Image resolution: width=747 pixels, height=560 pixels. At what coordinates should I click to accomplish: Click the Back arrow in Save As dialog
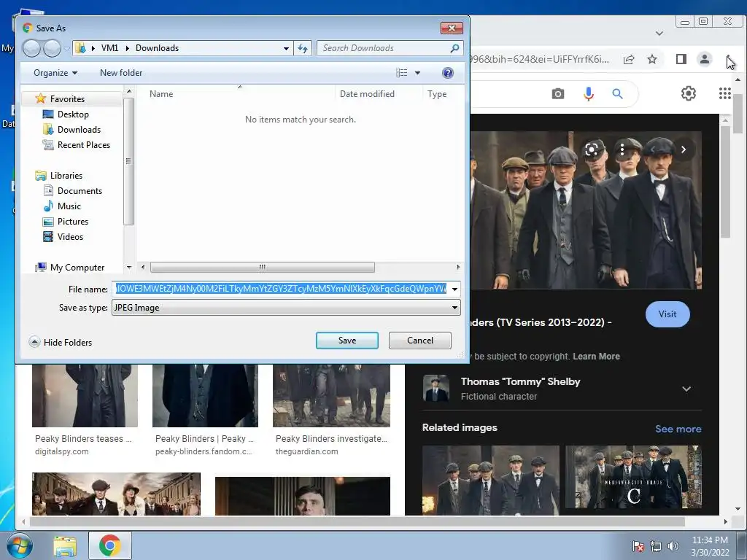point(31,48)
